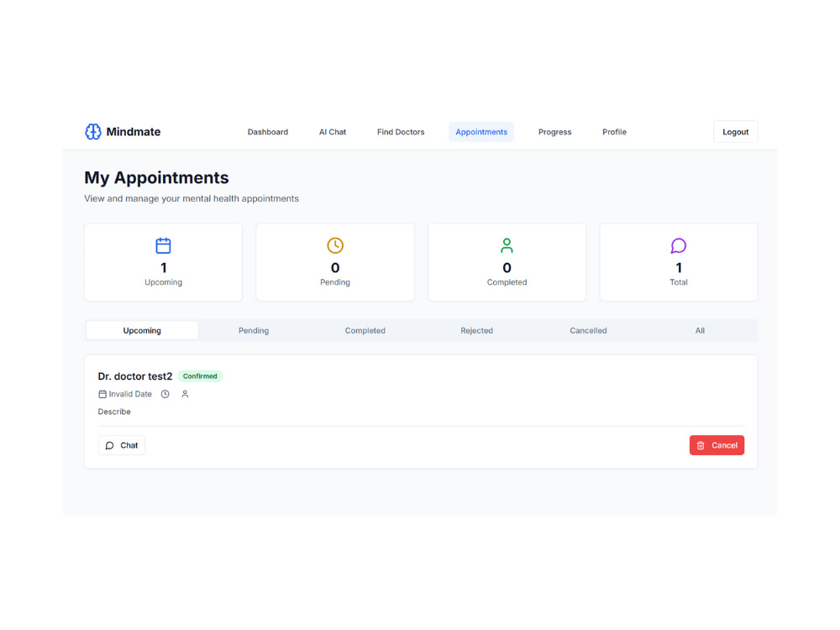View the Cancelled tab
The image size is (840, 630).
(588, 330)
